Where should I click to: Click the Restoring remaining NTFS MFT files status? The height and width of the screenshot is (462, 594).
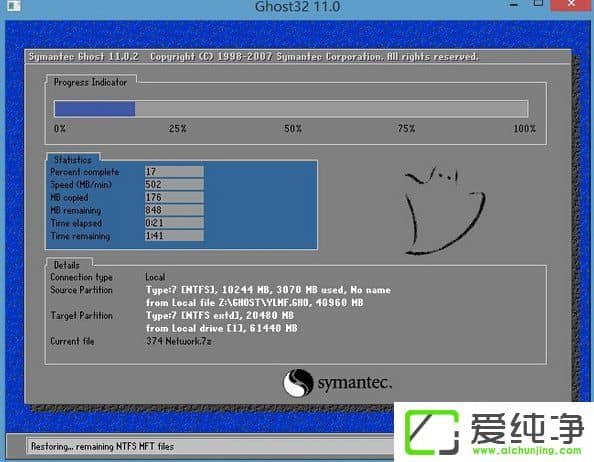(x=102, y=446)
